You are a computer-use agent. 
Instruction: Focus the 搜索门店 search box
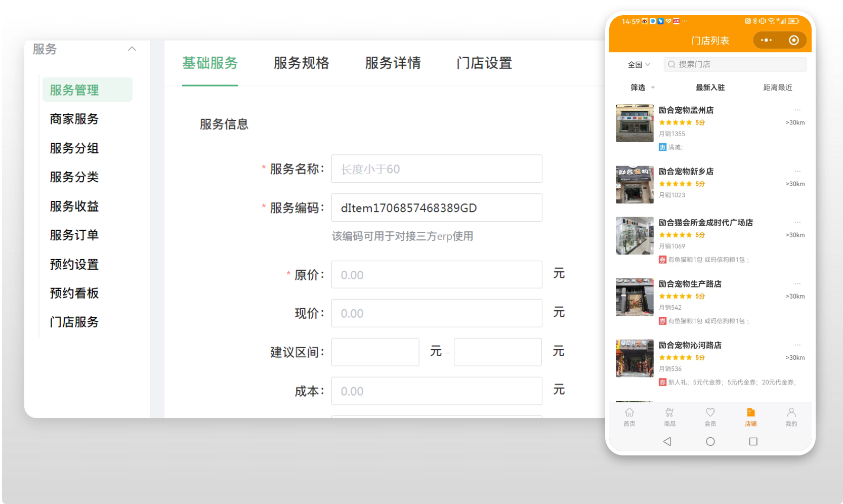tap(735, 65)
